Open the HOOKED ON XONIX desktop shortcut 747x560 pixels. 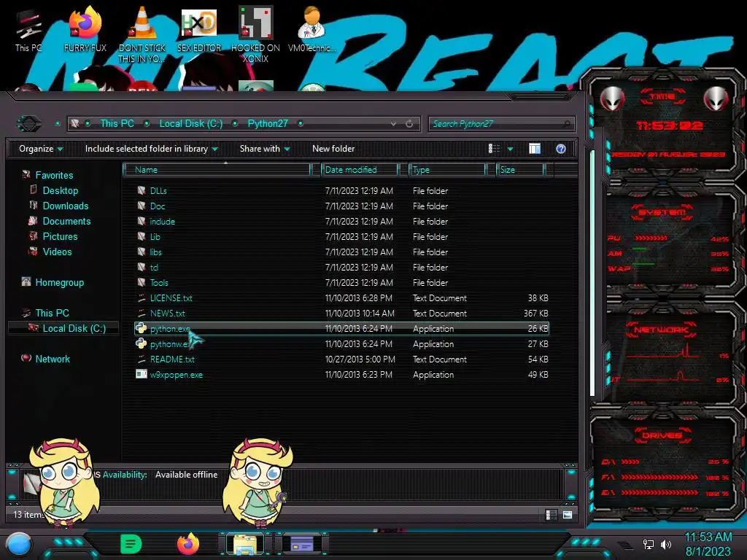[x=255, y=34]
